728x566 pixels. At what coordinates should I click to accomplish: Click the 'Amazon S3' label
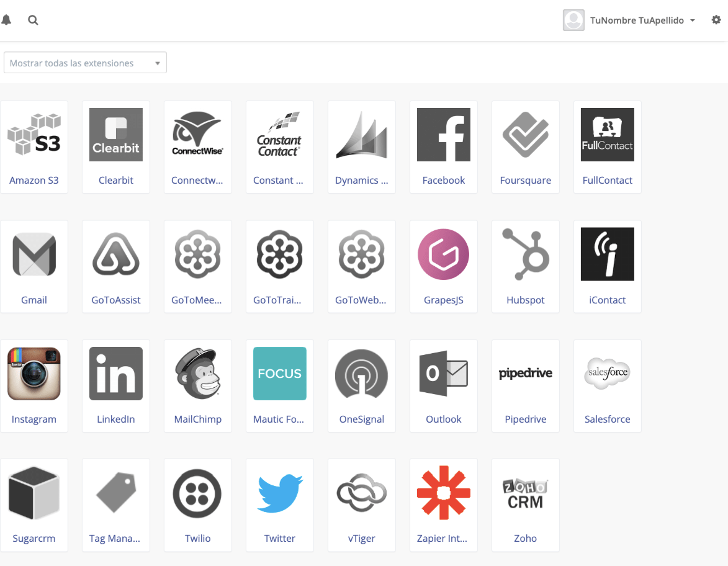tap(34, 180)
